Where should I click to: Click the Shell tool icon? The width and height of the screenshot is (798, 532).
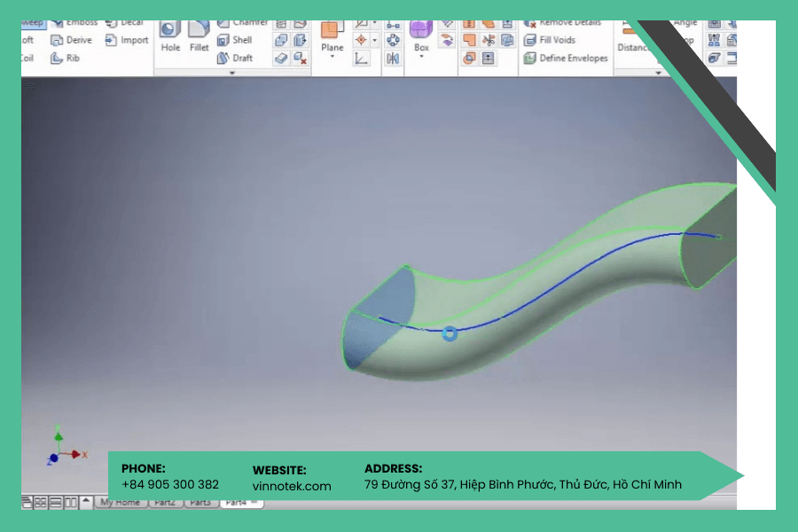pyautogui.click(x=223, y=40)
